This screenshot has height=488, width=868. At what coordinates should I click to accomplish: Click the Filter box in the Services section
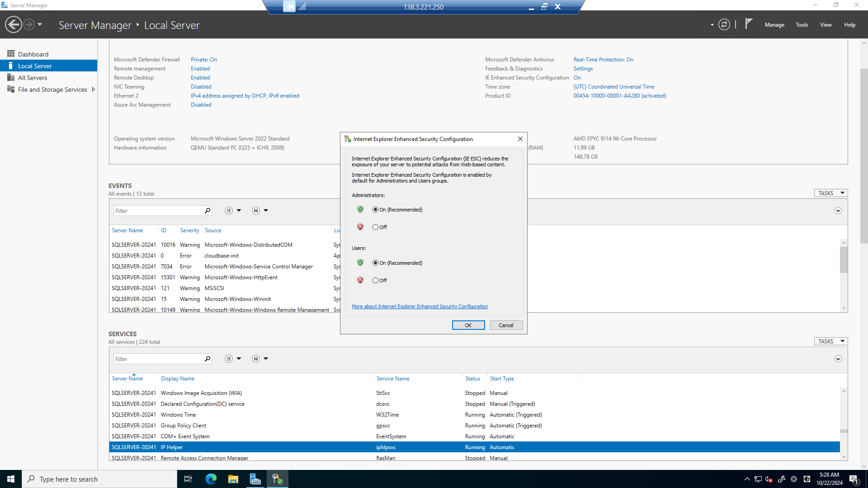click(x=158, y=358)
